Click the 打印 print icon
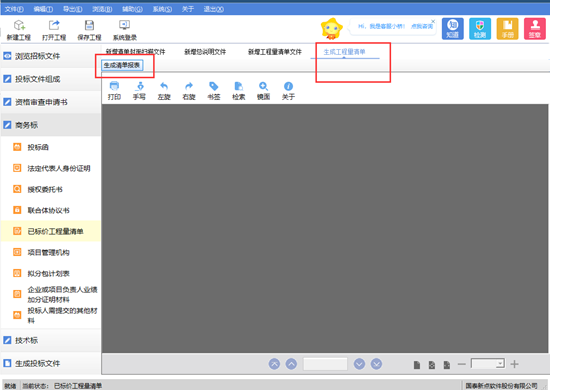This screenshot has height=391, width=576. tap(114, 90)
